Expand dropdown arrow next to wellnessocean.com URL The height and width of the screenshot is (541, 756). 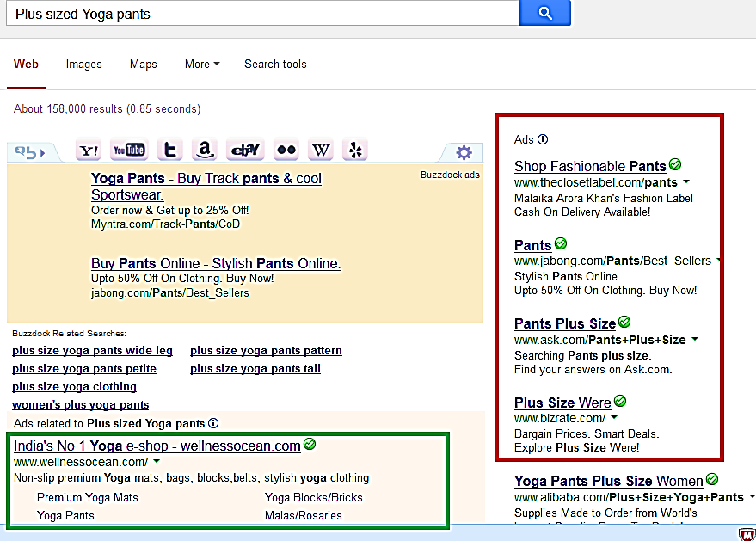(x=157, y=461)
